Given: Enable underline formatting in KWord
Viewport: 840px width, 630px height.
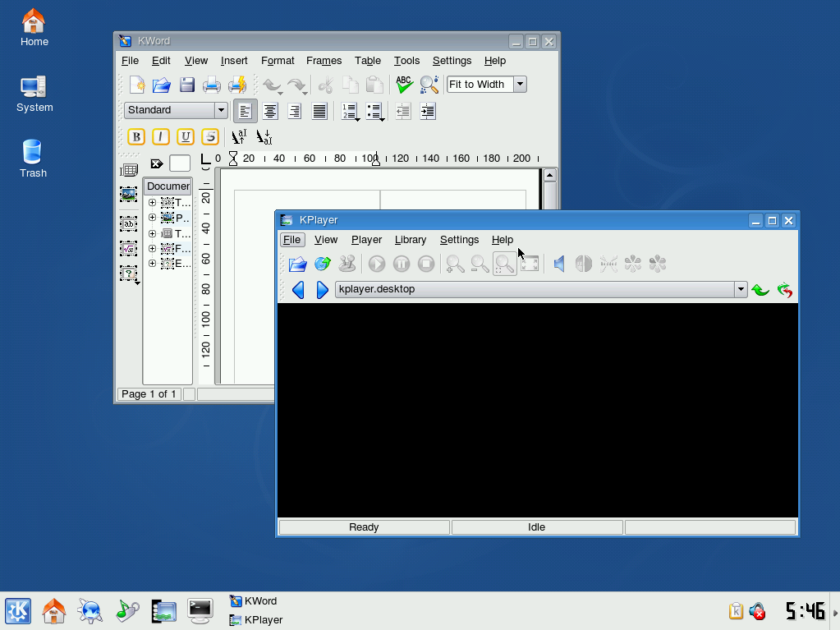Looking at the screenshot, I should tap(186, 137).
